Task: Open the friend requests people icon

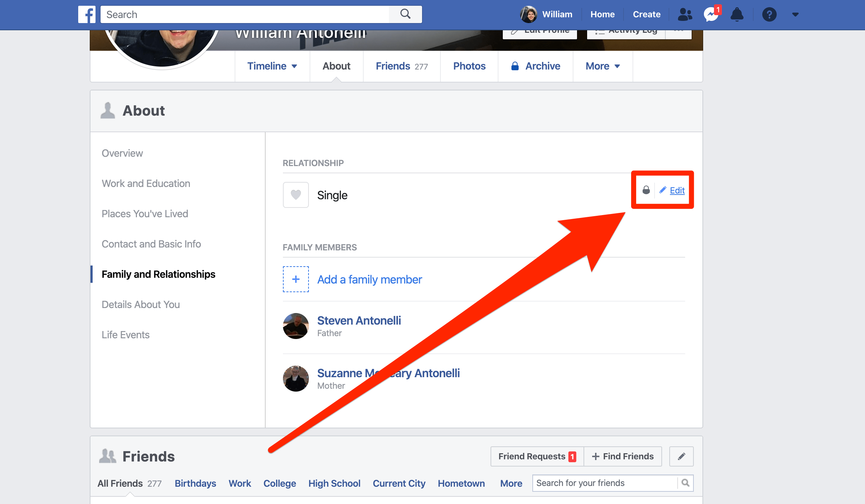Action: 684,14
